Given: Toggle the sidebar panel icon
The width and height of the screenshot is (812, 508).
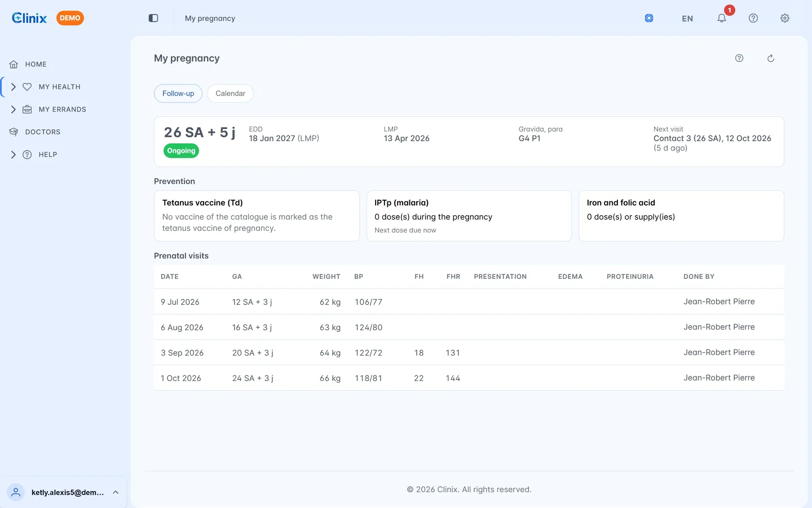Looking at the screenshot, I should tap(153, 18).
